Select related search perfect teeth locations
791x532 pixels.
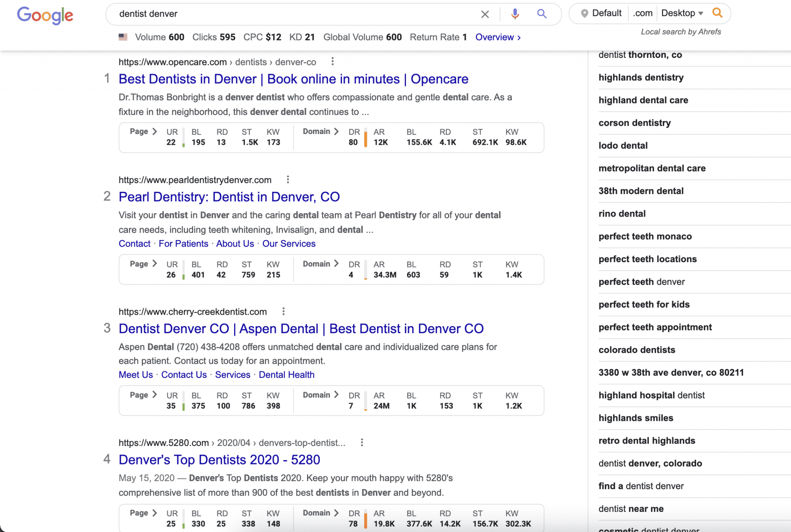click(647, 259)
